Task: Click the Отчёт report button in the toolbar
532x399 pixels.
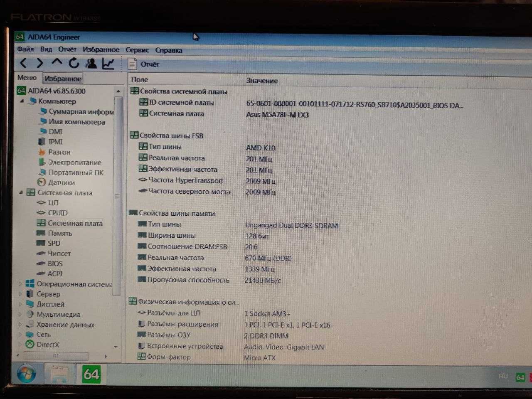Action: click(x=144, y=64)
